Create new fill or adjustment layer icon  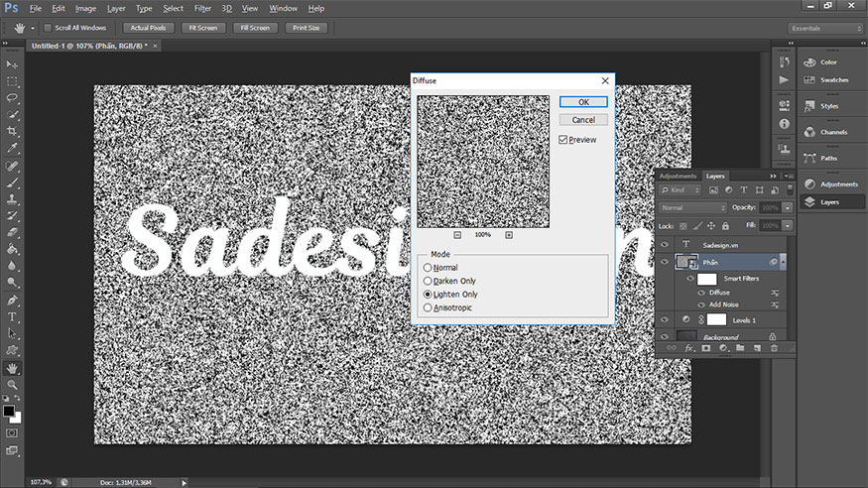point(723,348)
